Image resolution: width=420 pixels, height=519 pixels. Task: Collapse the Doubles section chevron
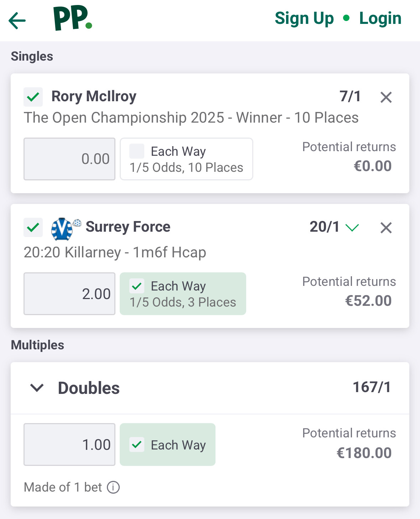tap(37, 388)
